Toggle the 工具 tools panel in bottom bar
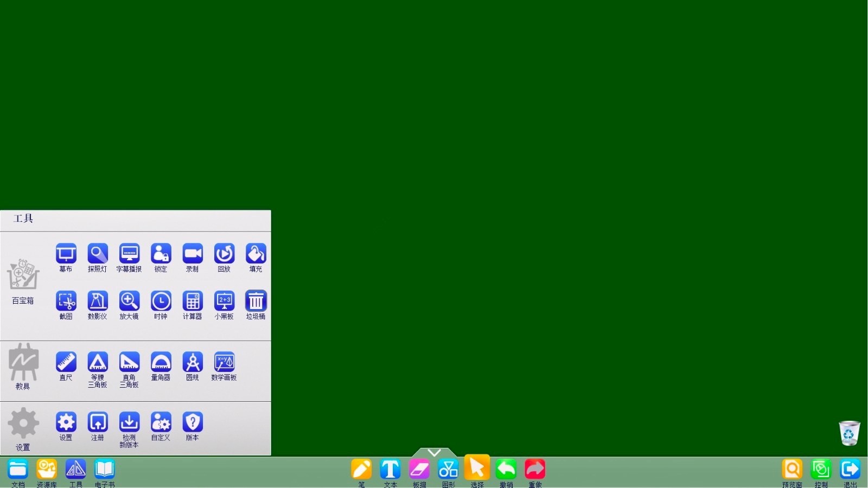 pos(75,470)
